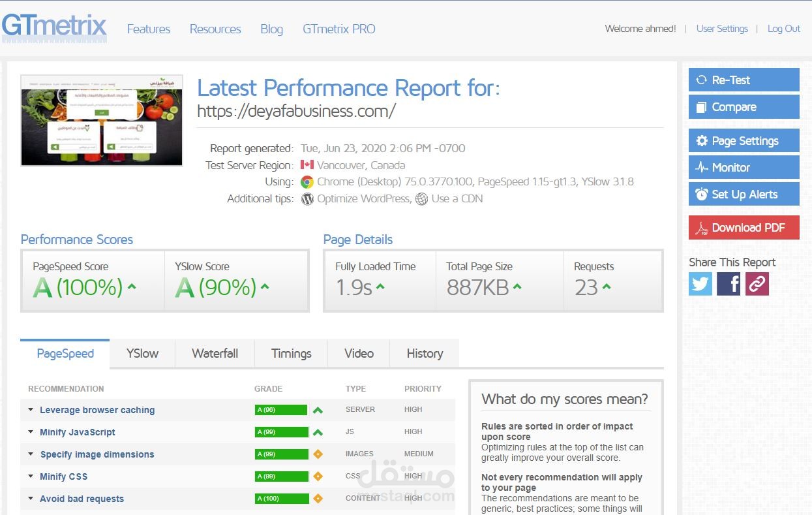The width and height of the screenshot is (812, 515).
Task: Click the GTmetrix logo
Action: coord(54,27)
